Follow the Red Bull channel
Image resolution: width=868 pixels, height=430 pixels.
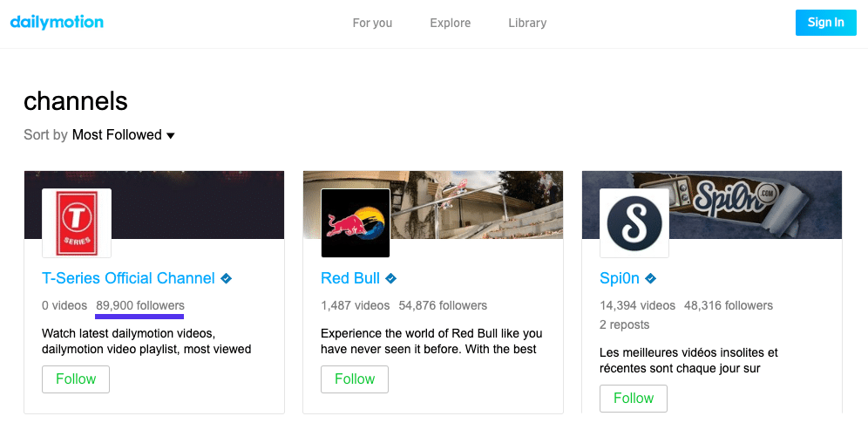355,379
